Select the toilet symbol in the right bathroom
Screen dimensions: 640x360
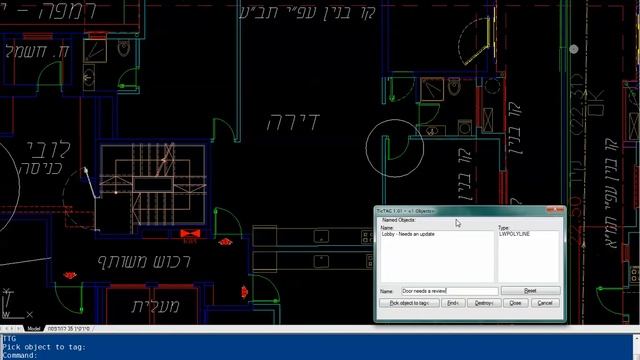pos(454,87)
